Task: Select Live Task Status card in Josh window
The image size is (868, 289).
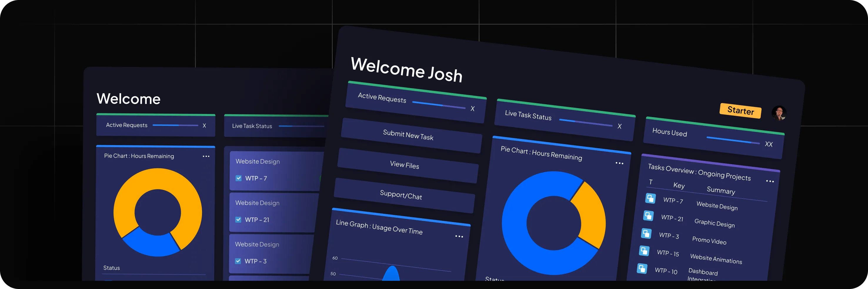Action: (x=565, y=120)
